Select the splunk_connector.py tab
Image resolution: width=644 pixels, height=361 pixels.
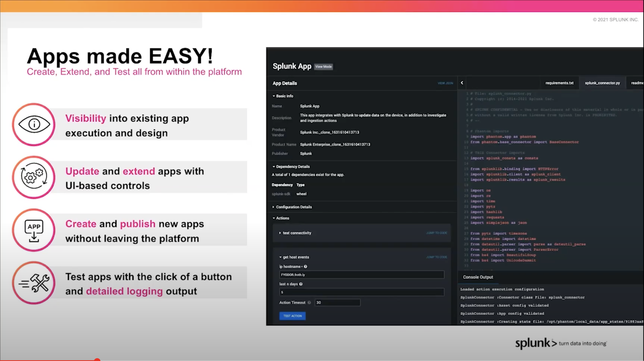coord(602,83)
